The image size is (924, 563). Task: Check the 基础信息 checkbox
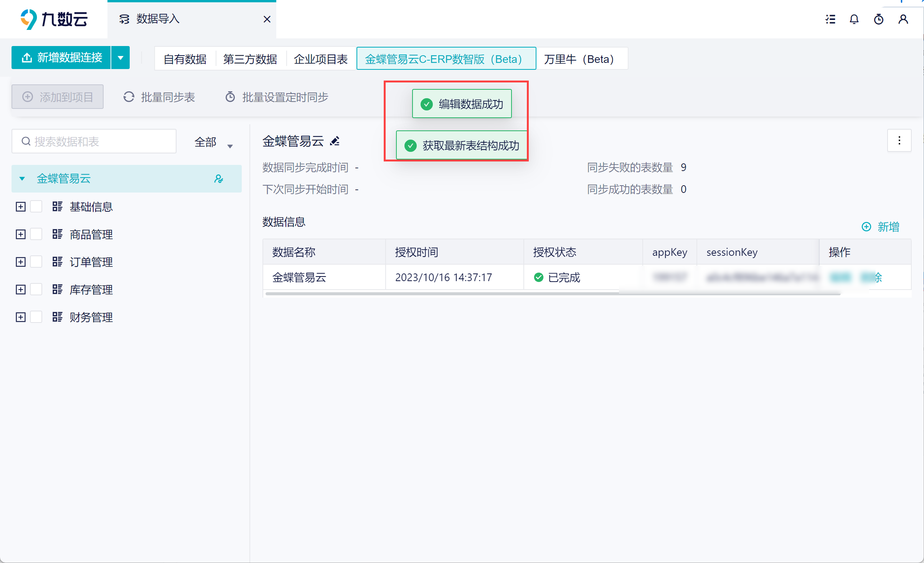point(36,207)
